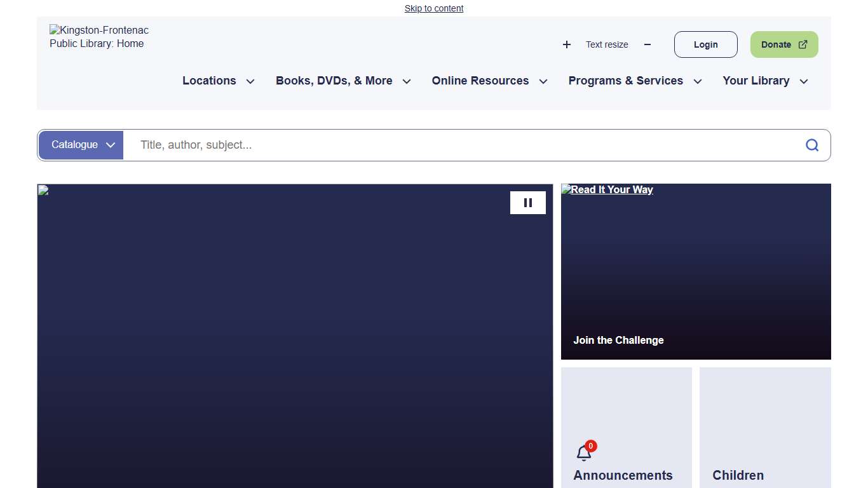The height and width of the screenshot is (488, 868).
Task: Click the Announcements bell icon
Action: click(x=584, y=453)
